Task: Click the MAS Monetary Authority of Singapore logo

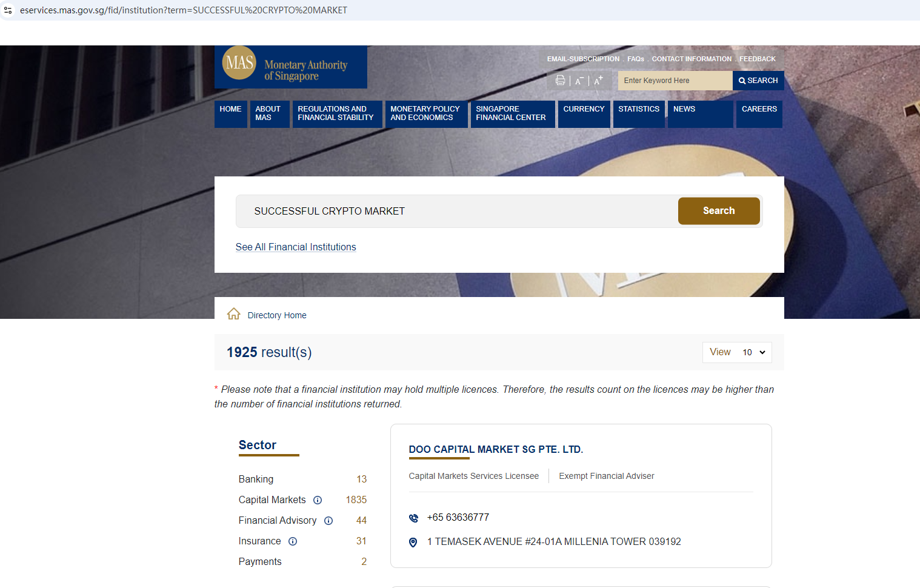Action: [291, 67]
